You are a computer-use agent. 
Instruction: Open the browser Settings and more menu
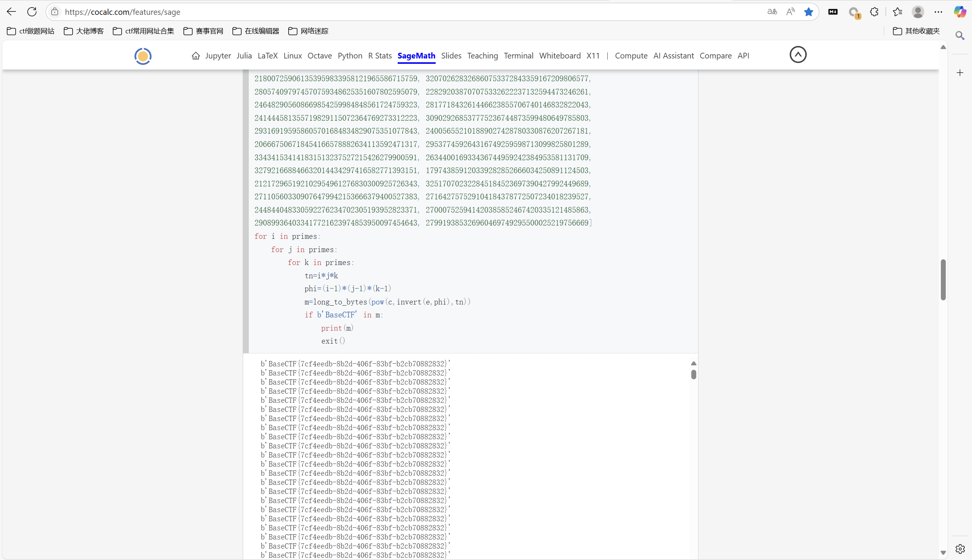939,12
